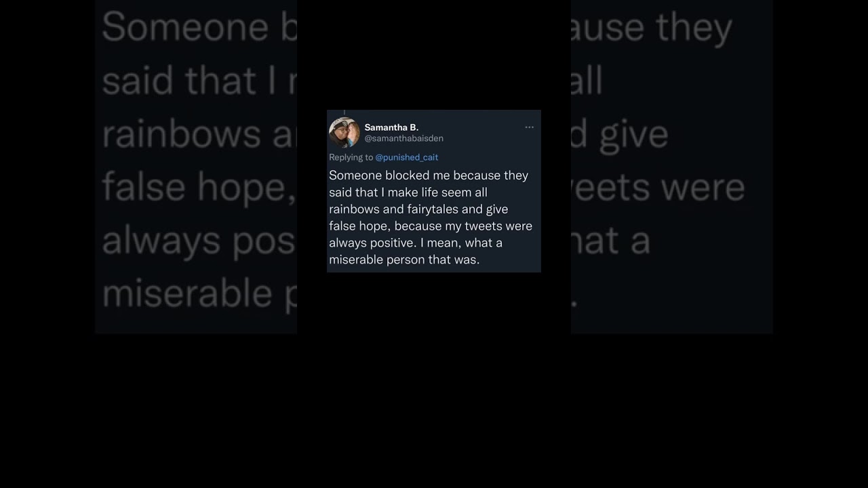Click enlarged background text "d give"
The height and width of the screenshot is (488, 868).
tap(620, 135)
